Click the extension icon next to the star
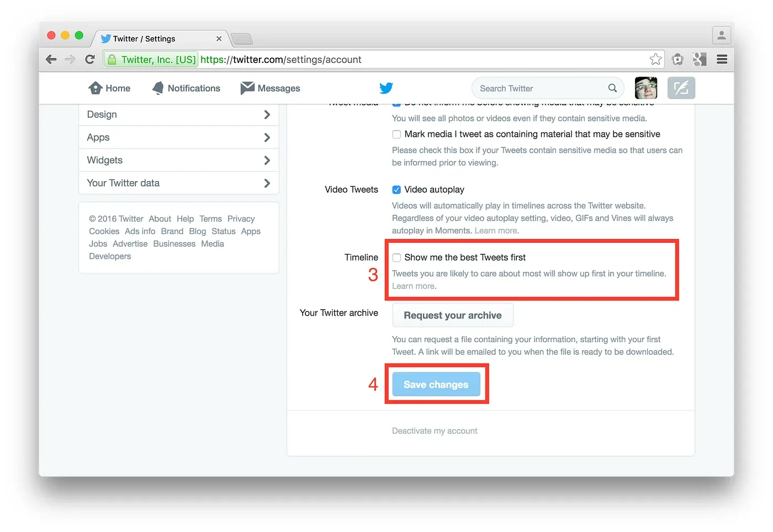Viewport: 773px width, 532px height. (x=677, y=59)
